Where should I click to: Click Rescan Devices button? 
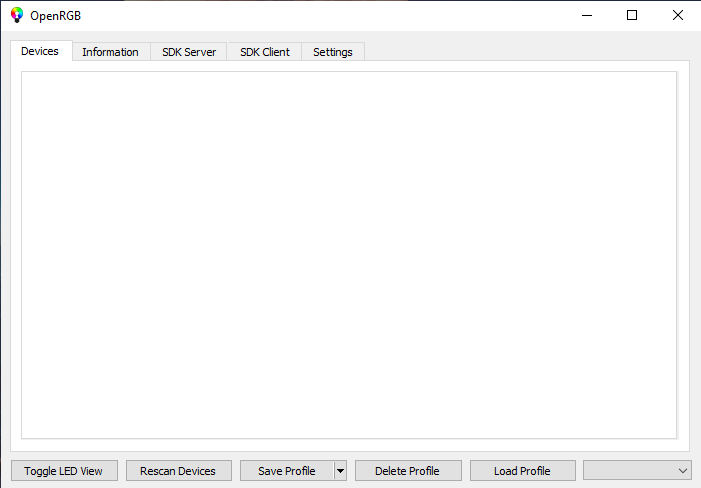pyautogui.click(x=178, y=471)
